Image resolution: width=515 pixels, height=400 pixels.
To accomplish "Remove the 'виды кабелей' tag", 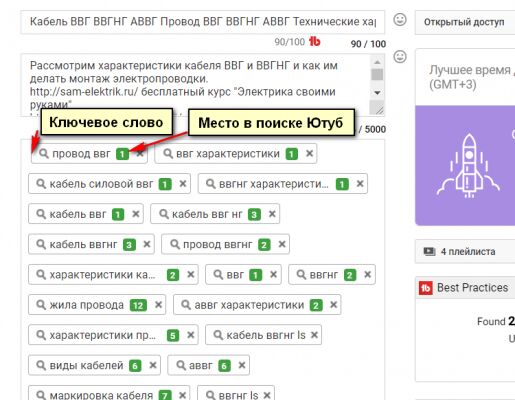I will tap(153, 365).
